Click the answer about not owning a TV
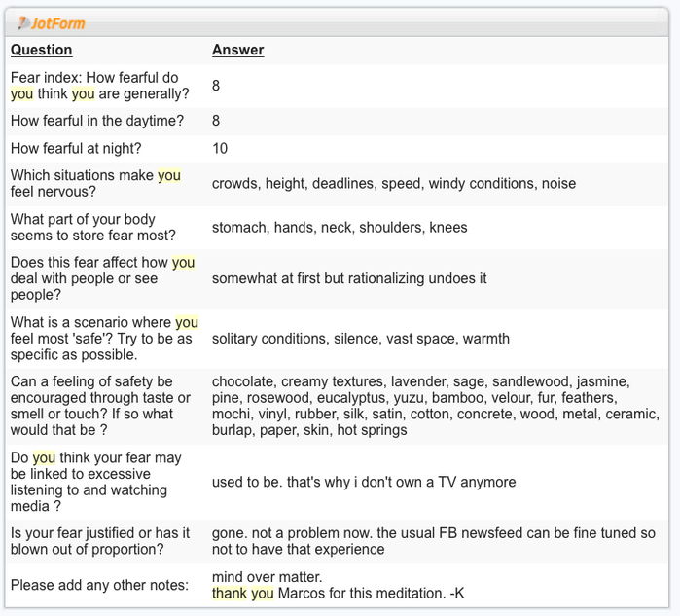This screenshot has height=616, width=680. tap(364, 482)
